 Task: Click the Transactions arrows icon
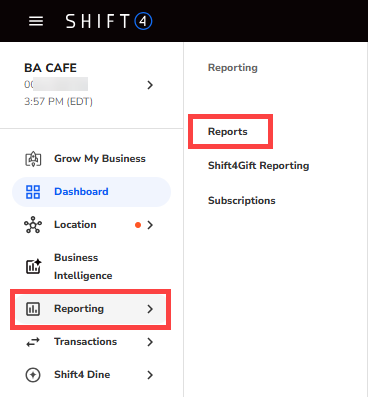pyautogui.click(x=33, y=342)
